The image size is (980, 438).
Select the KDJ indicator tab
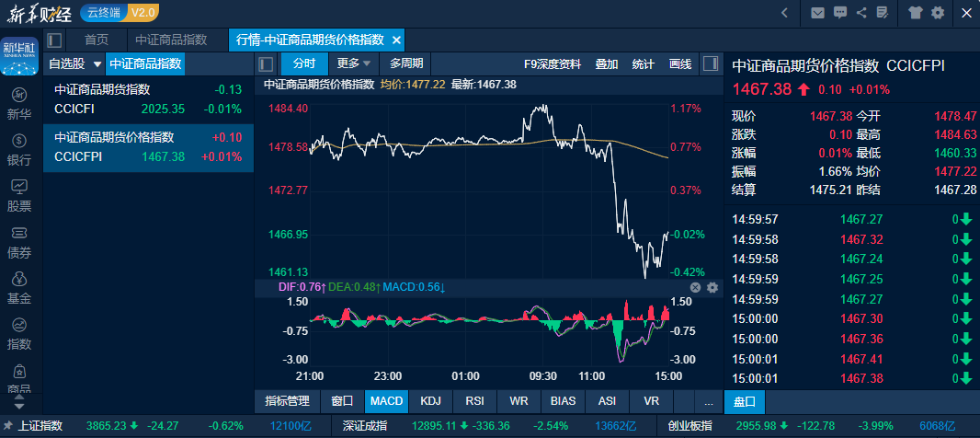(x=430, y=402)
